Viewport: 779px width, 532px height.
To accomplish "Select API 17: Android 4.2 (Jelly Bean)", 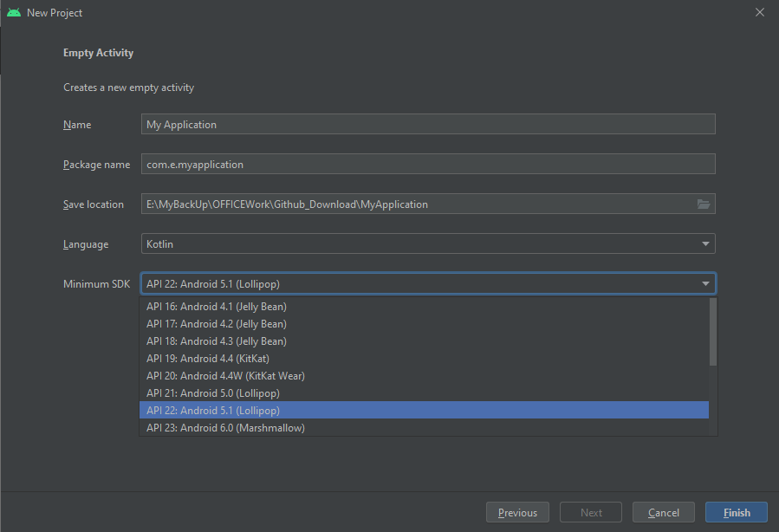I will [425, 324].
